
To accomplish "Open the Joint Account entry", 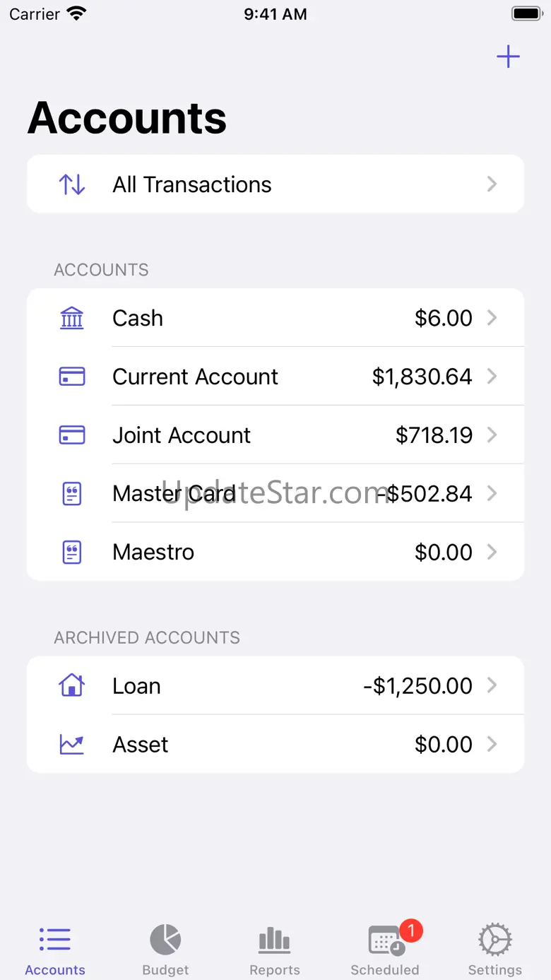I will pos(182,435).
